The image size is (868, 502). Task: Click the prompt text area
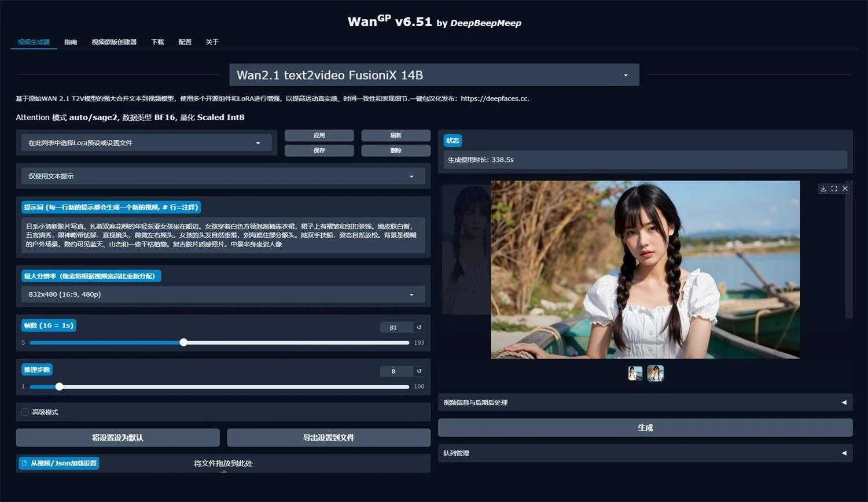coord(223,235)
